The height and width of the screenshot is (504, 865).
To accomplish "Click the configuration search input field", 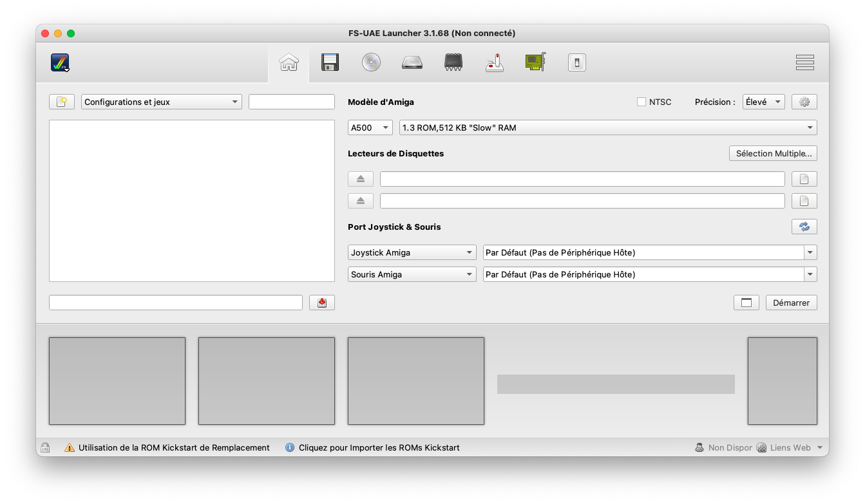I will [291, 102].
